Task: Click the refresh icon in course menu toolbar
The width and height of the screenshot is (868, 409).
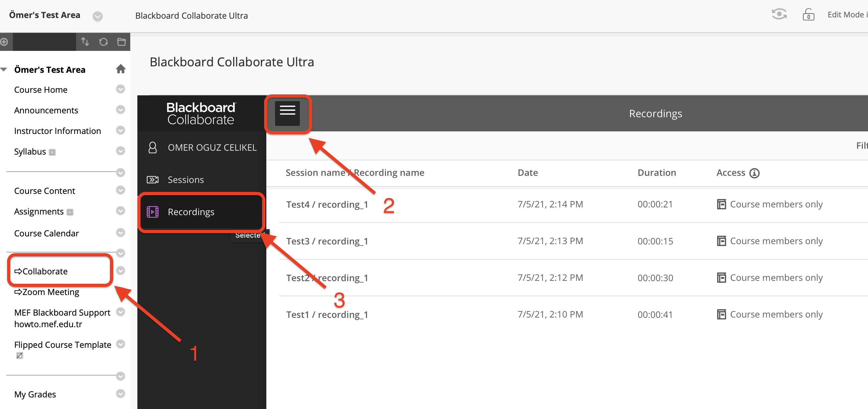Action: click(x=104, y=42)
